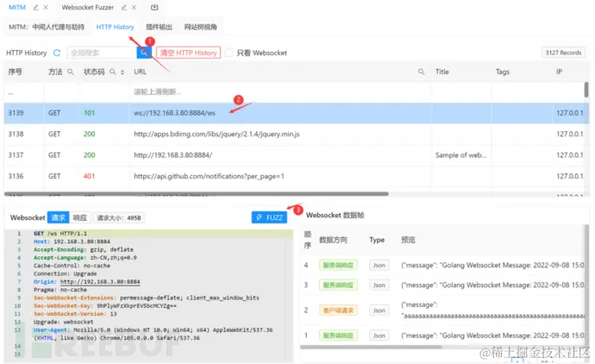Click the 清空 HTTP History button
The width and height of the screenshot is (595, 364).
click(188, 53)
